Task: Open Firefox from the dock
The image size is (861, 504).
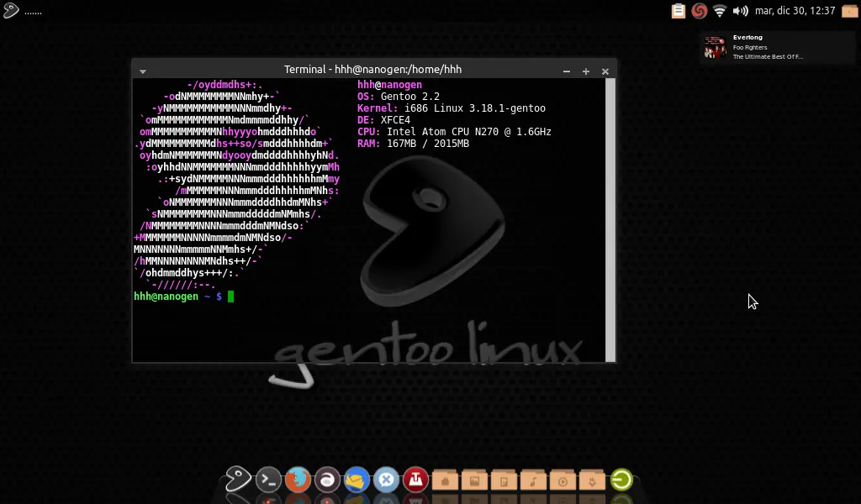Action: pos(298,479)
